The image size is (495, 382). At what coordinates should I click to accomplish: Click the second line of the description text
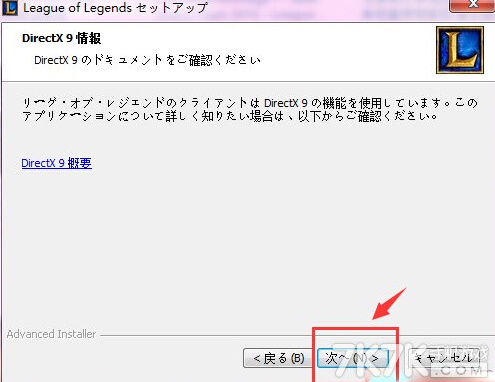230,116
